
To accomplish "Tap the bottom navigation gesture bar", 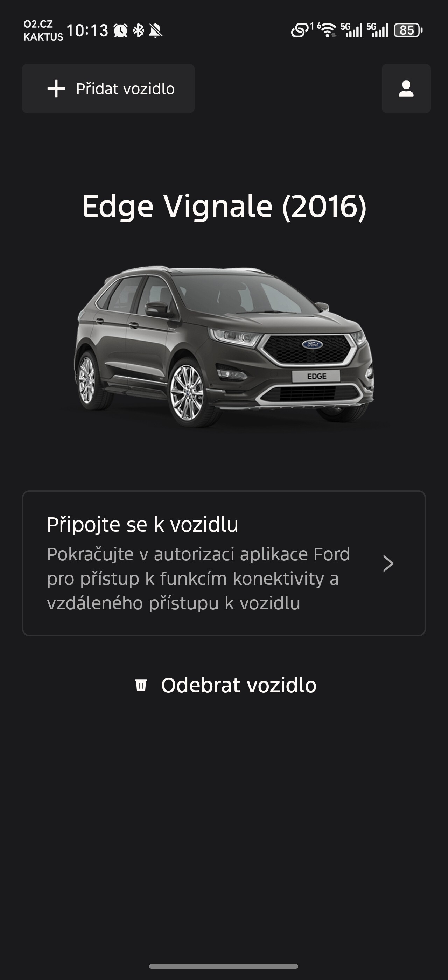I will [x=224, y=966].
